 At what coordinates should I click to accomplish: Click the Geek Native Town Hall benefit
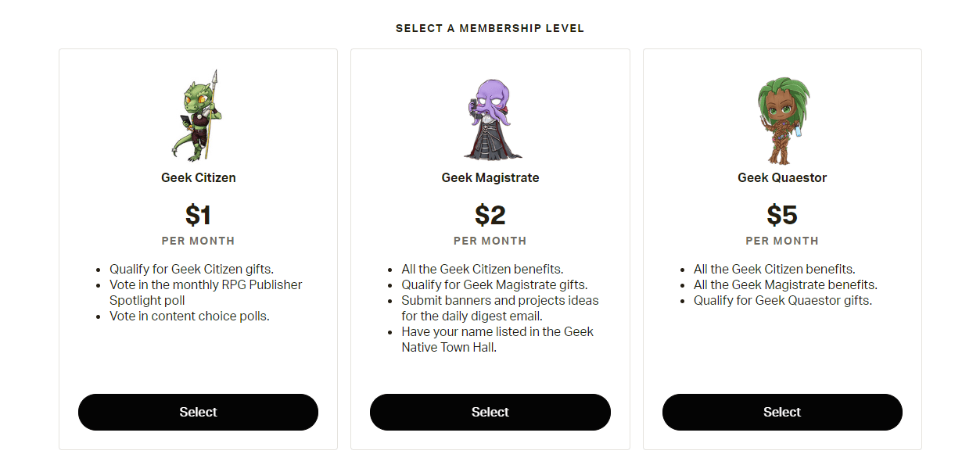[x=497, y=339]
